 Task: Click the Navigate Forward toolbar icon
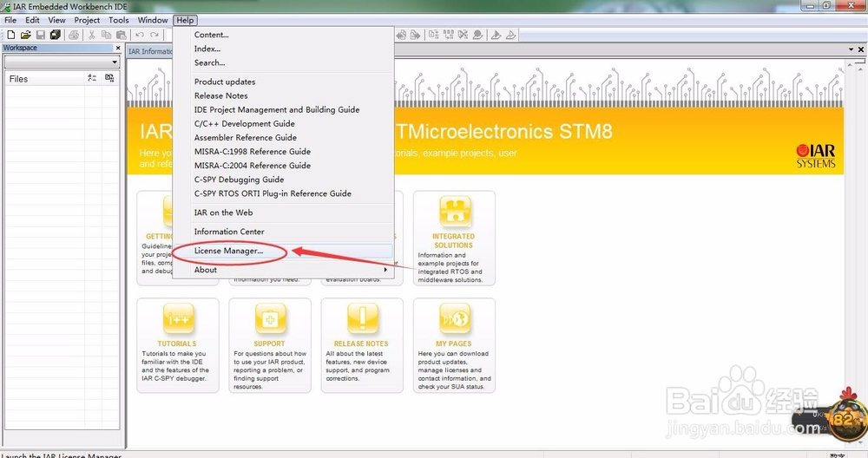coord(415,35)
